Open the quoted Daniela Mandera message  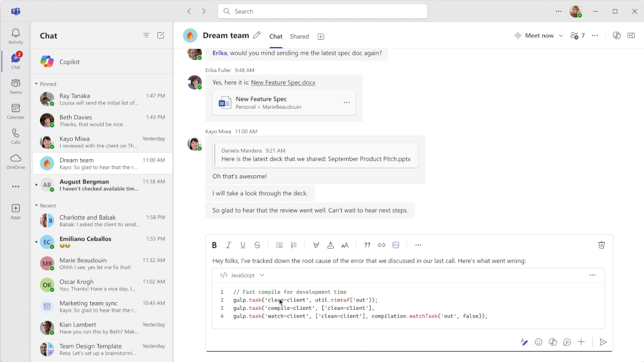[x=315, y=155]
